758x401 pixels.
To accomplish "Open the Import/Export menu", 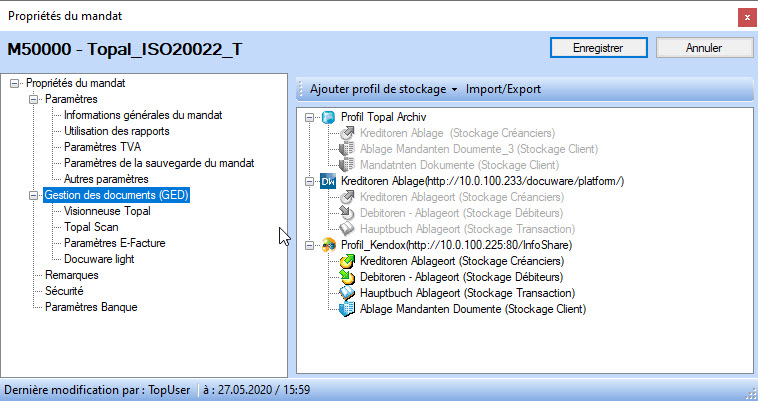I will click(x=503, y=89).
